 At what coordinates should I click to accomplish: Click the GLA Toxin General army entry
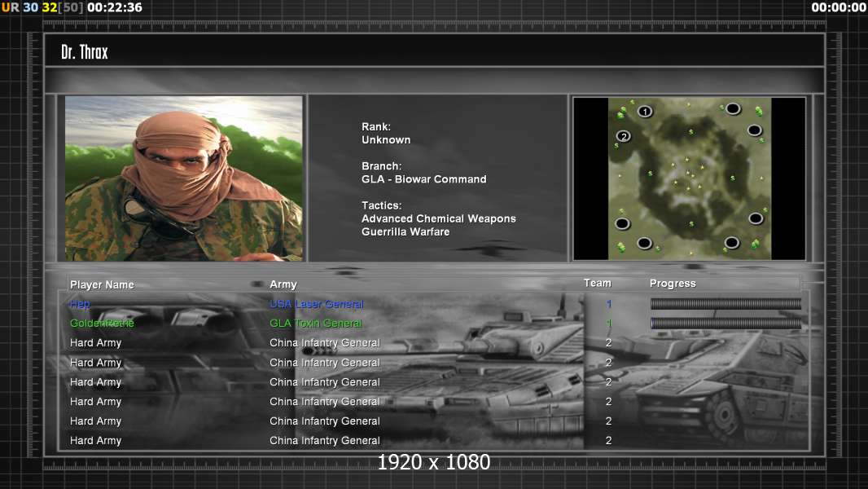pyautogui.click(x=315, y=324)
